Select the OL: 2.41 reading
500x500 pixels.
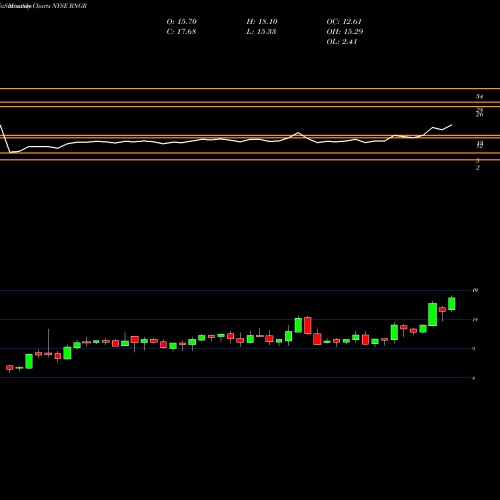pos(342,42)
